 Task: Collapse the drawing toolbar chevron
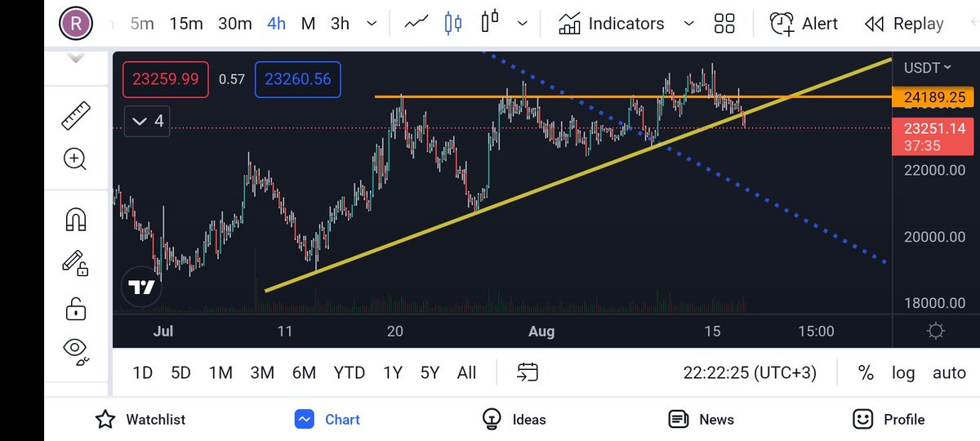(75, 58)
